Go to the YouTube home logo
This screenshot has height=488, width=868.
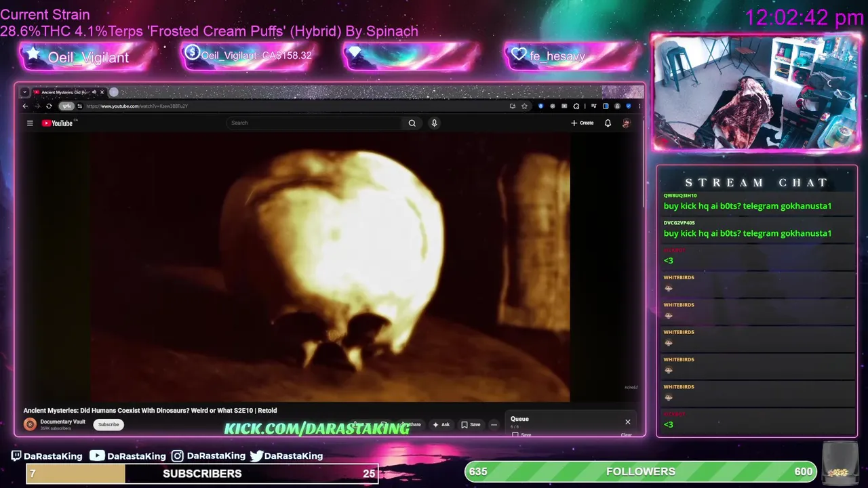click(58, 123)
